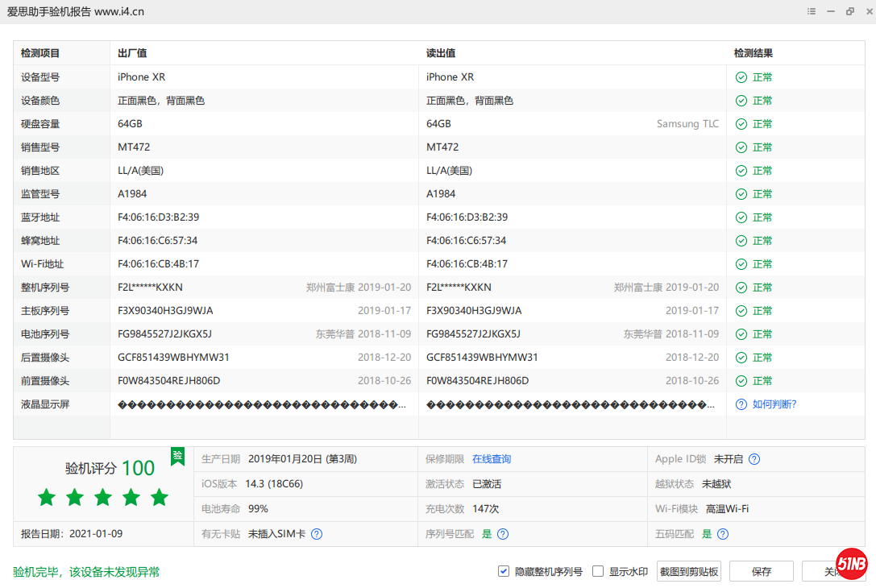Screen dimensions: 876x588
Task: Click the help icon next to 序列号匹配
Action: [x=503, y=534]
